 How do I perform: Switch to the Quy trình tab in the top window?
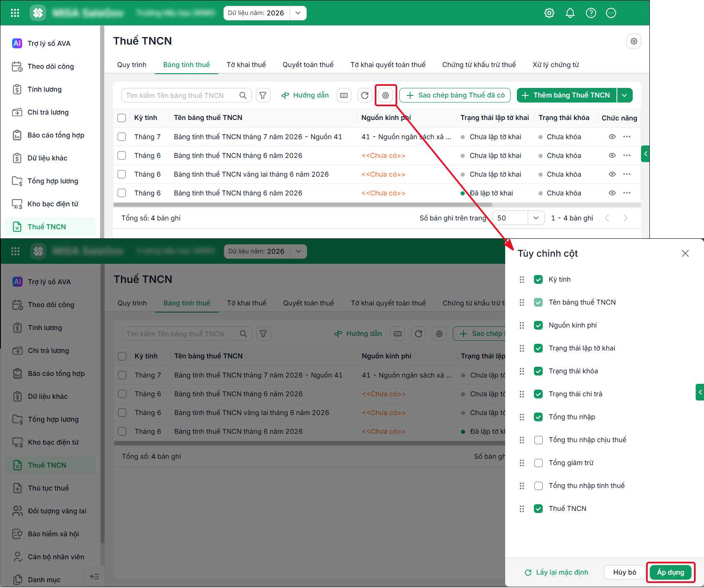pyautogui.click(x=132, y=65)
